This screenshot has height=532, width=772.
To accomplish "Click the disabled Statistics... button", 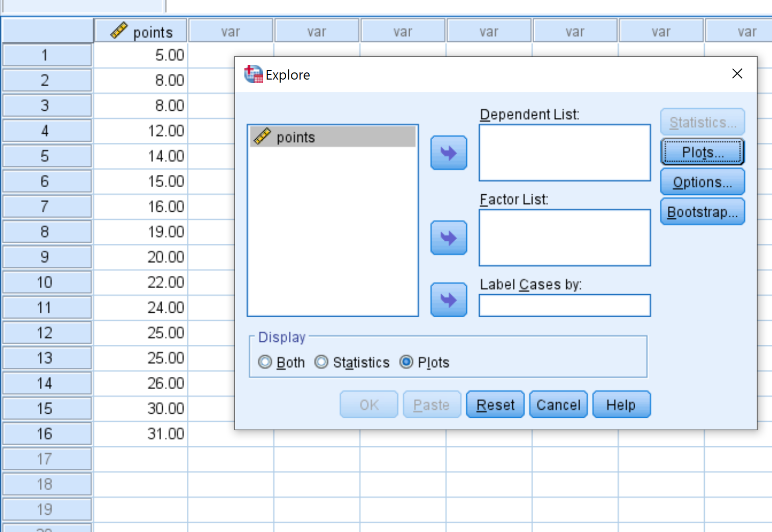I will coord(703,122).
